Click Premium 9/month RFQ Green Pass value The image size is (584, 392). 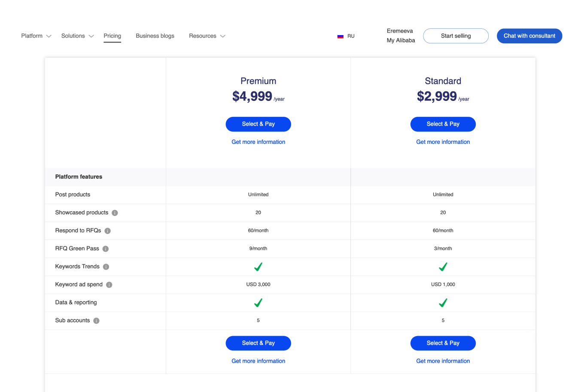[x=258, y=249]
